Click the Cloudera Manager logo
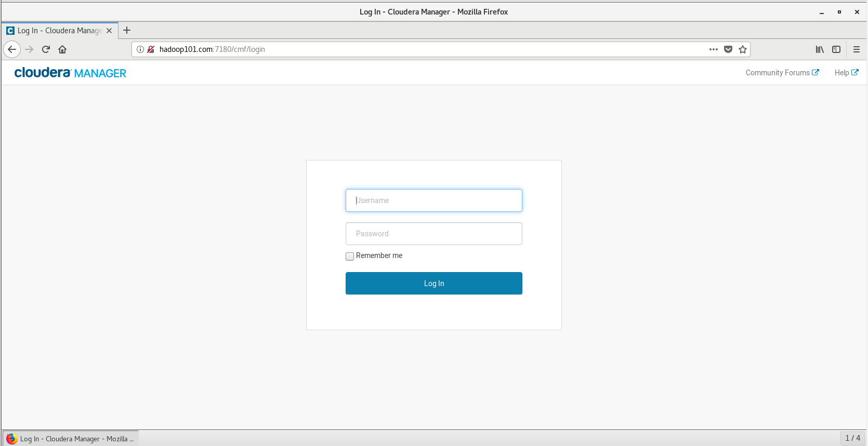Image resolution: width=868 pixels, height=446 pixels. (70, 73)
